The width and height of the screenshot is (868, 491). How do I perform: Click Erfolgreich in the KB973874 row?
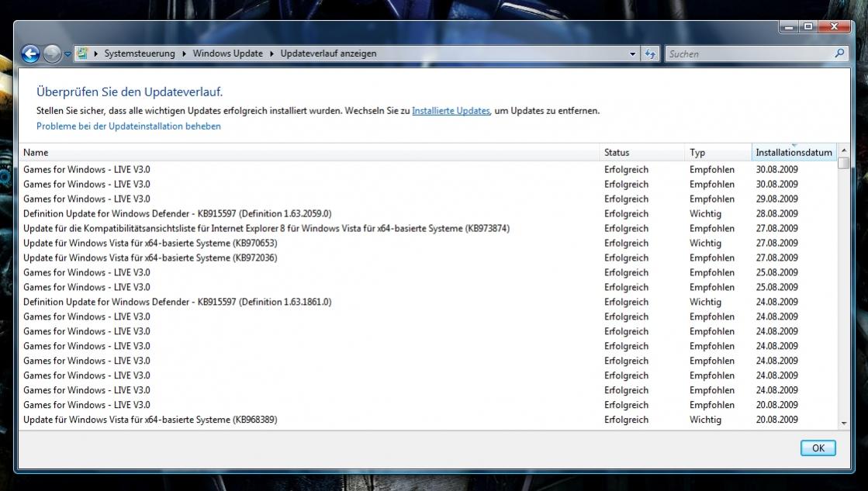coord(626,228)
